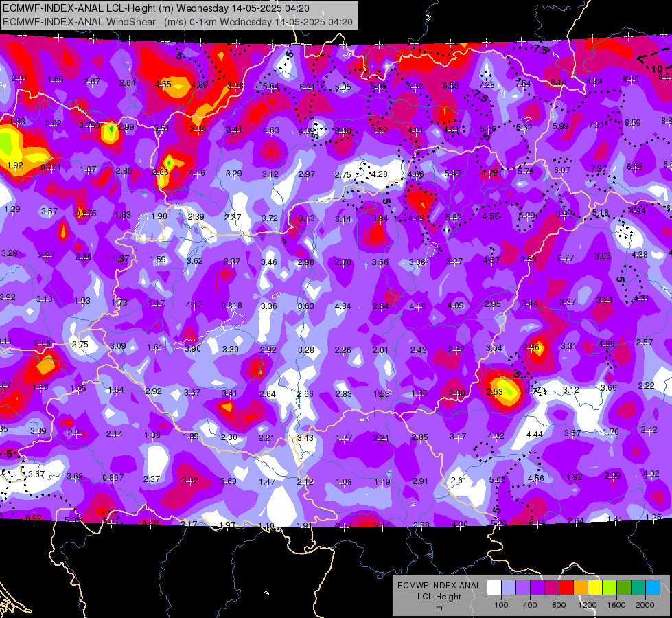This screenshot has height=618, width=672.
Task: Click the wind shear value 6.92
Action: click(34, 518)
